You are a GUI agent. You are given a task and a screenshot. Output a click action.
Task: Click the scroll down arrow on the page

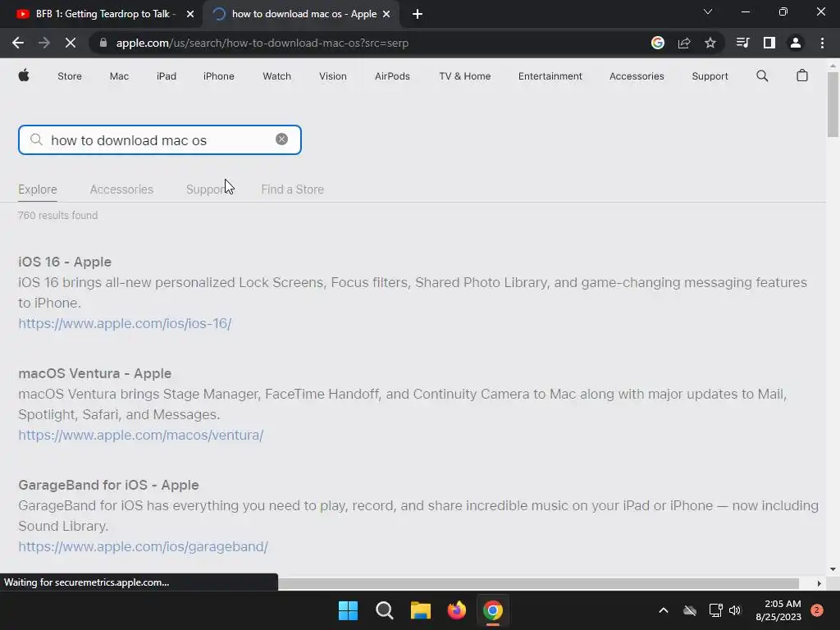833,569
